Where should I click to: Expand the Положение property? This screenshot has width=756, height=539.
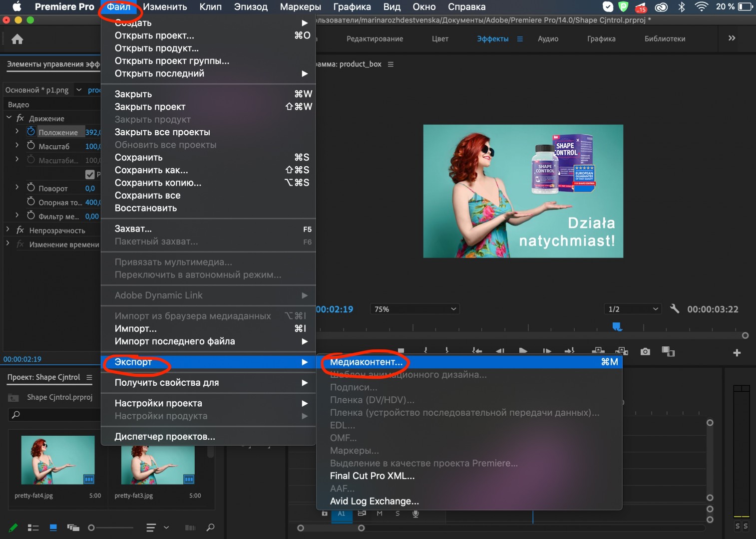(x=17, y=131)
